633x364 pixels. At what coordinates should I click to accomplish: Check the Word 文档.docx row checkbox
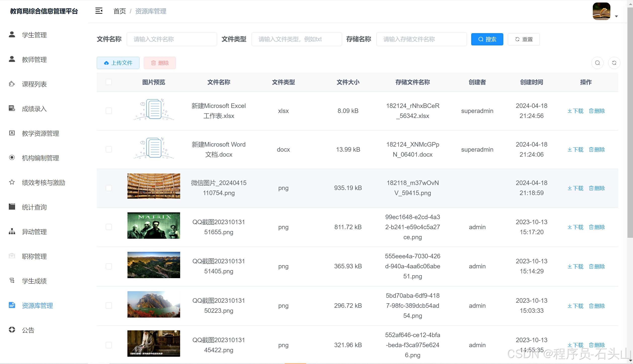coord(109,149)
